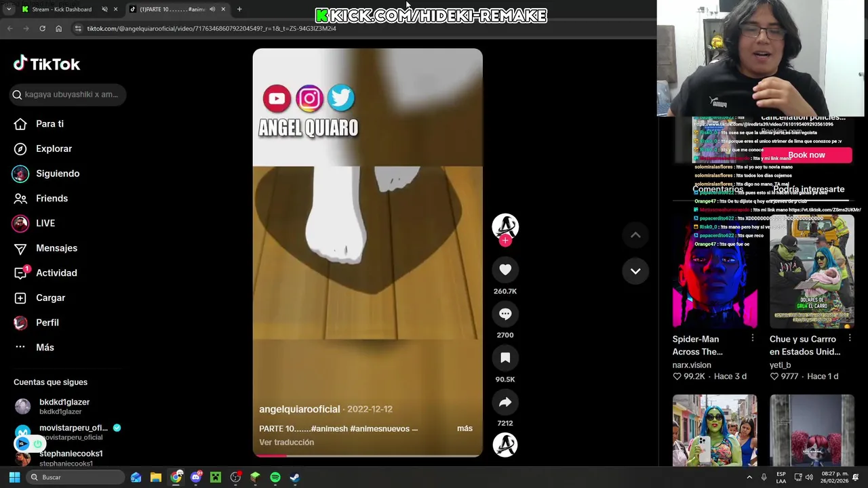Image resolution: width=868 pixels, height=488 pixels.
Task: Click the video player area
Action: pos(368,251)
